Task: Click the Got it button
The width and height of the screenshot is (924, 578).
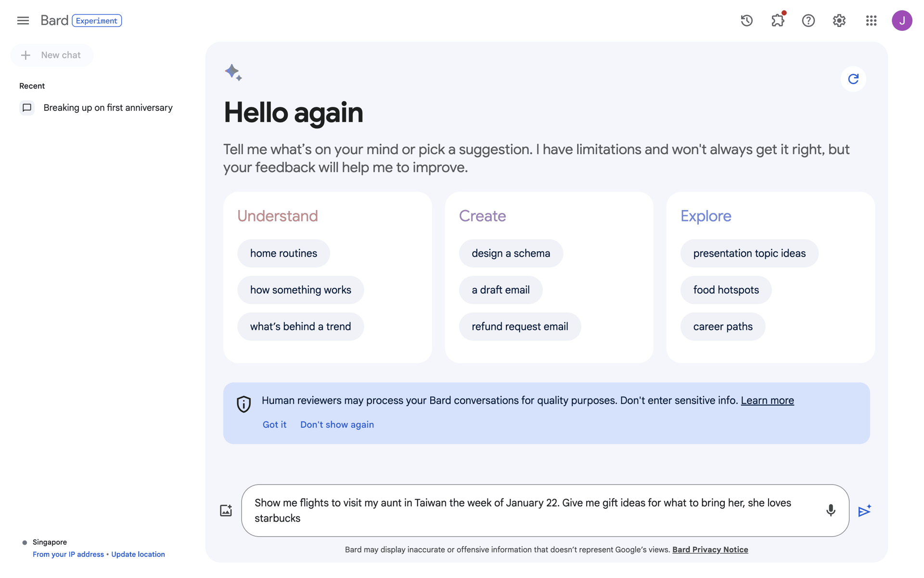Action: [x=274, y=425]
